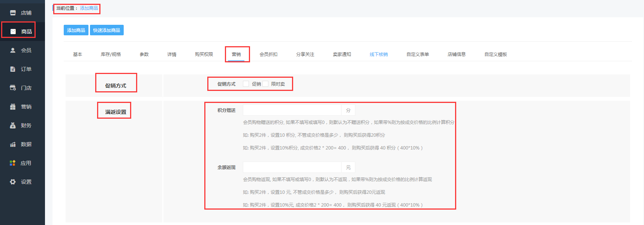Switch to the 购买权限 tab
This screenshot has width=644, height=225.
(204, 54)
